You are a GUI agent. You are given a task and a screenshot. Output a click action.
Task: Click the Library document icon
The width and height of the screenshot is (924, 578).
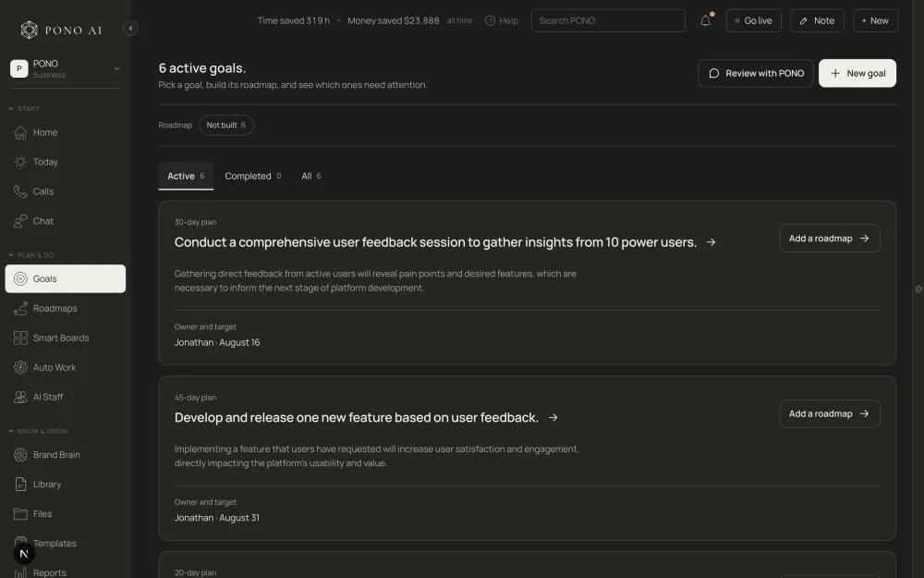click(20, 485)
